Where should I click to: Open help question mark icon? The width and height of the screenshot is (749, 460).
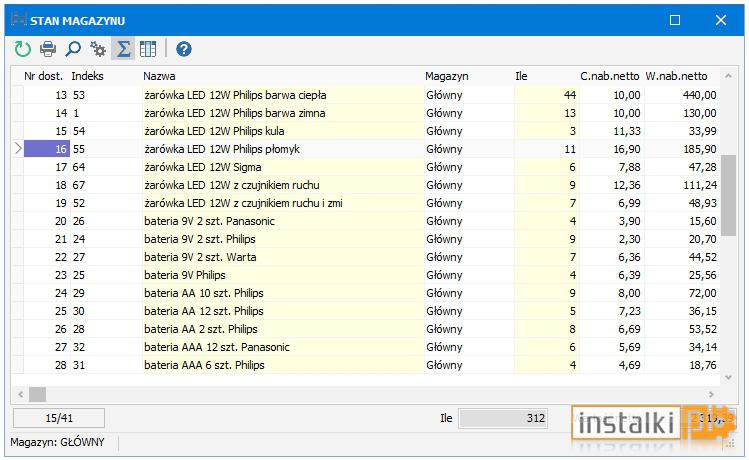[183, 49]
